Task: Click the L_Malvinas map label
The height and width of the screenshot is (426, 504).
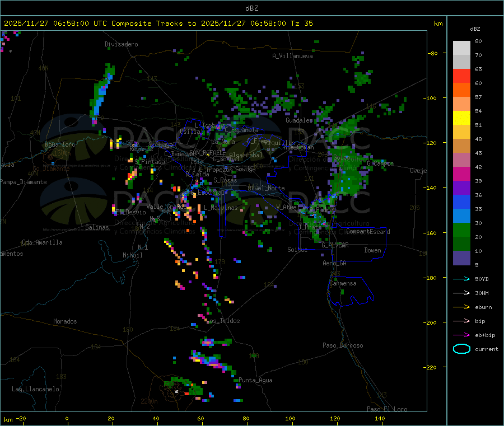Action: tap(221, 208)
